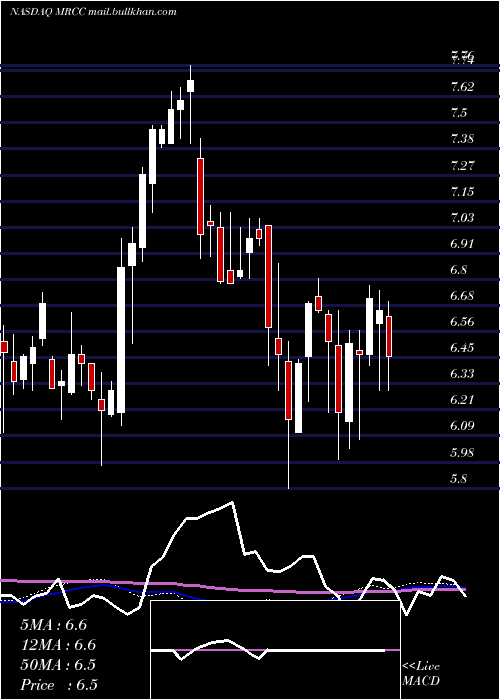Click the 6.45 price axis label
Screen dimensions: 500x700
(462, 347)
